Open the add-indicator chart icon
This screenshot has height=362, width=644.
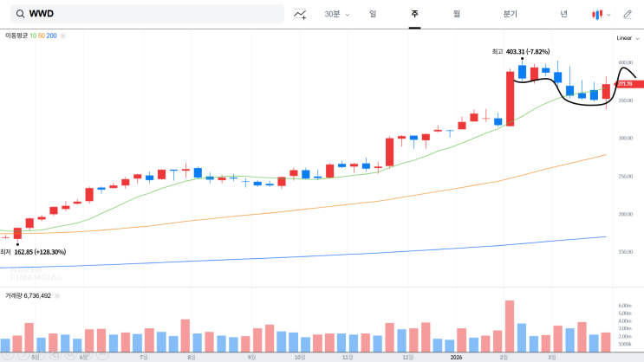pos(300,15)
